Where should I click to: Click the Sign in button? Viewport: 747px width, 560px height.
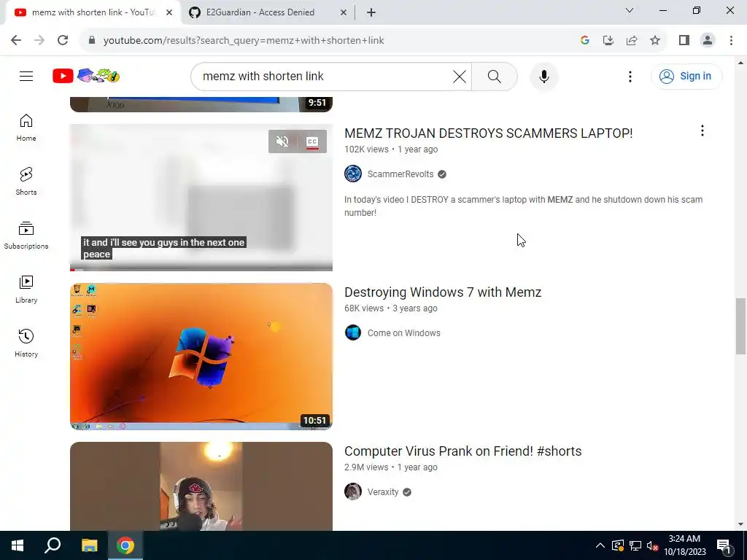pos(686,76)
